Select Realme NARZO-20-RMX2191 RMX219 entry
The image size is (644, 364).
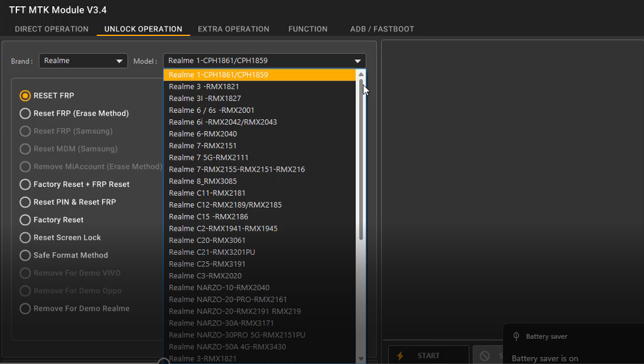[x=260, y=312]
